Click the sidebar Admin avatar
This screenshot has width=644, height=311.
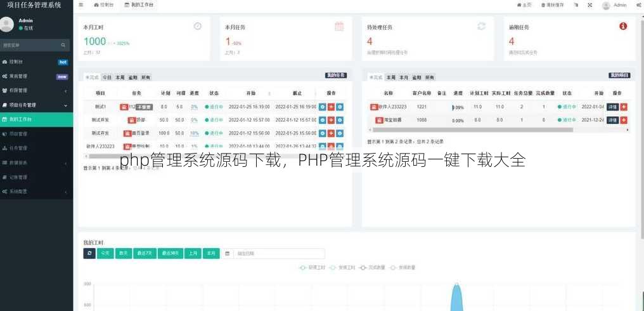6,25
